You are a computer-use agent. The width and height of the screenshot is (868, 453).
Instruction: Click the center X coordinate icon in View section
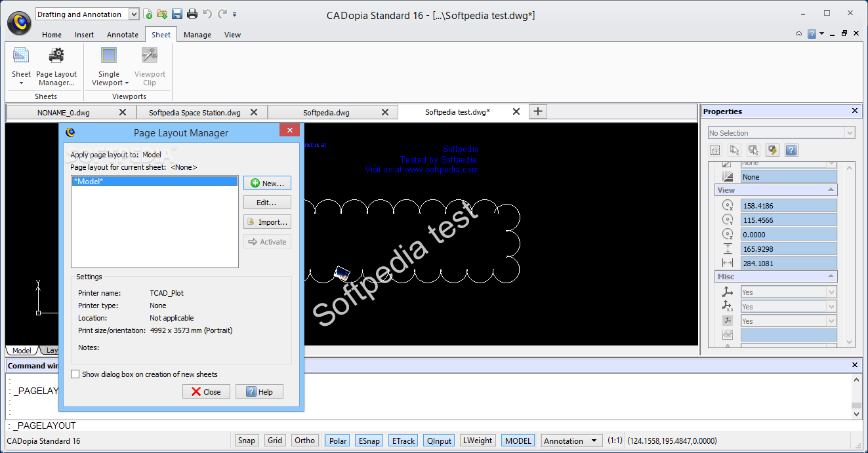click(727, 205)
